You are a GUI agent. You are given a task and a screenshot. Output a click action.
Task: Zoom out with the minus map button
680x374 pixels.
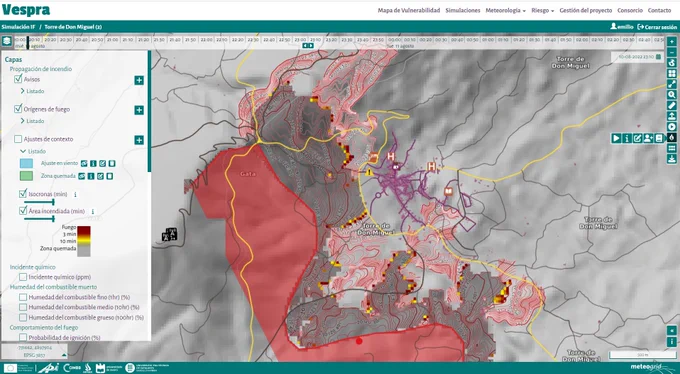pyautogui.click(x=671, y=53)
